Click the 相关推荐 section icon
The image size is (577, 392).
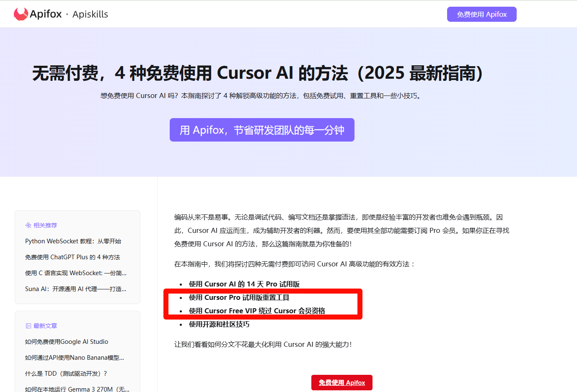point(28,225)
